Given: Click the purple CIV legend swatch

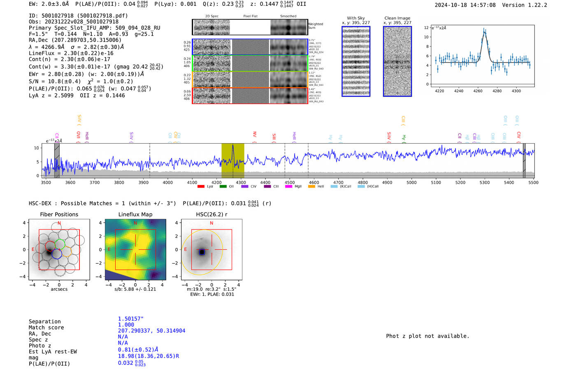Looking at the screenshot, I should [245, 186].
